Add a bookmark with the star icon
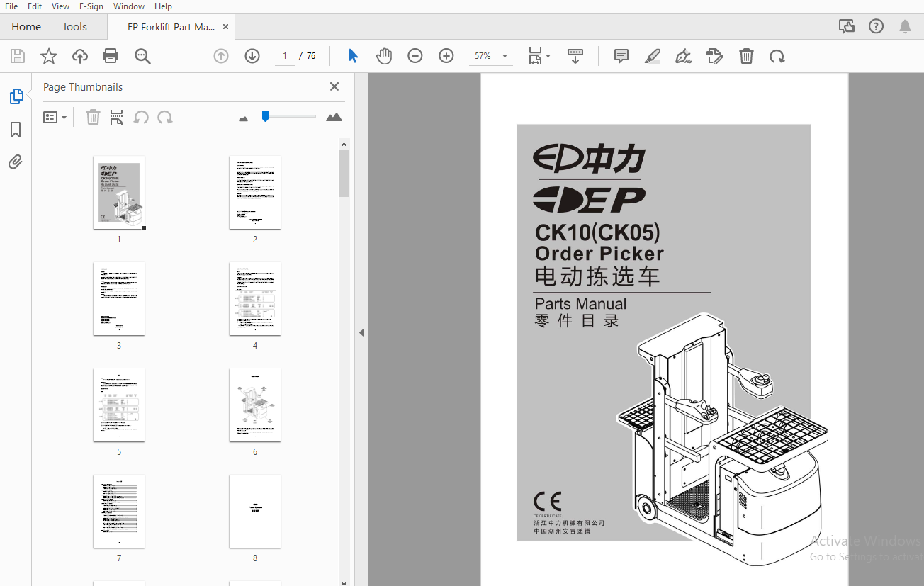 coord(49,56)
